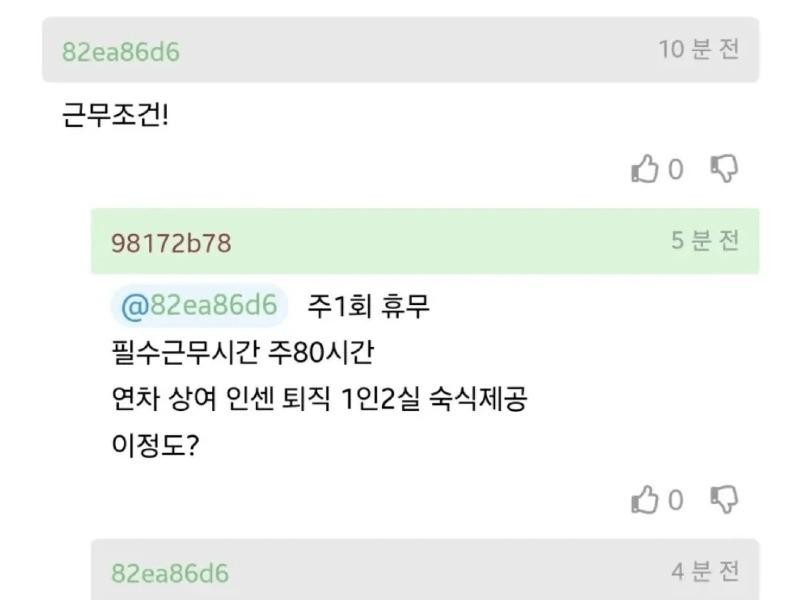Open username 82ea86d6 on the bottom reply
800x600 pixels.
[x=170, y=573]
